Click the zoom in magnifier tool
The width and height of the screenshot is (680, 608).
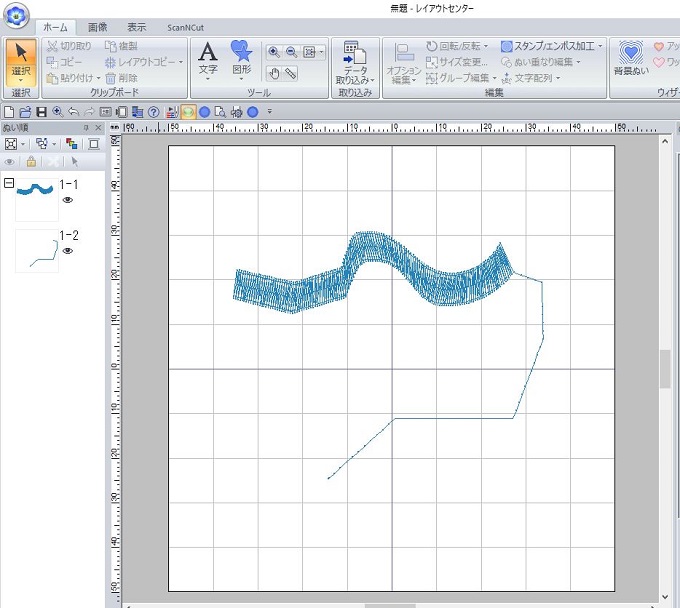click(273, 52)
